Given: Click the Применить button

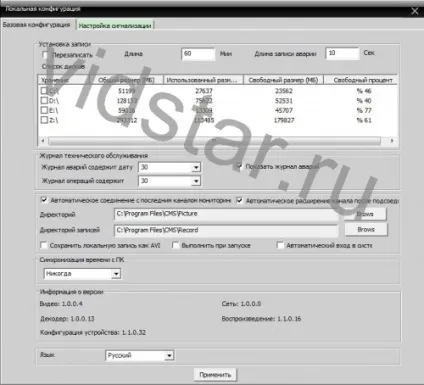Looking at the screenshot, I should tap(215, 375).
